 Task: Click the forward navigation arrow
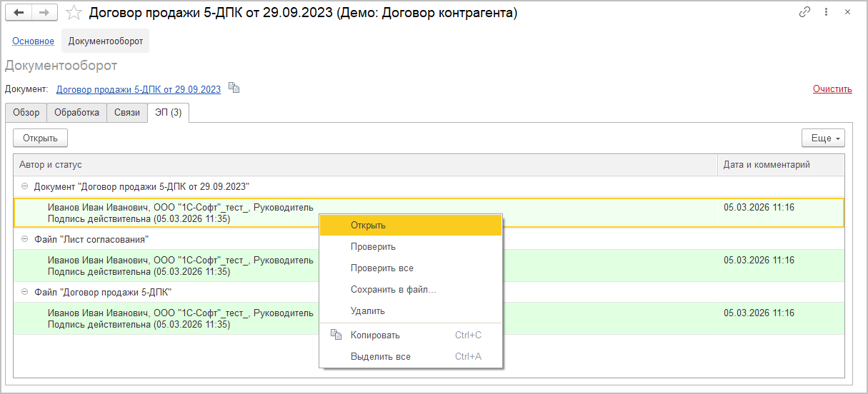(44, 13)
